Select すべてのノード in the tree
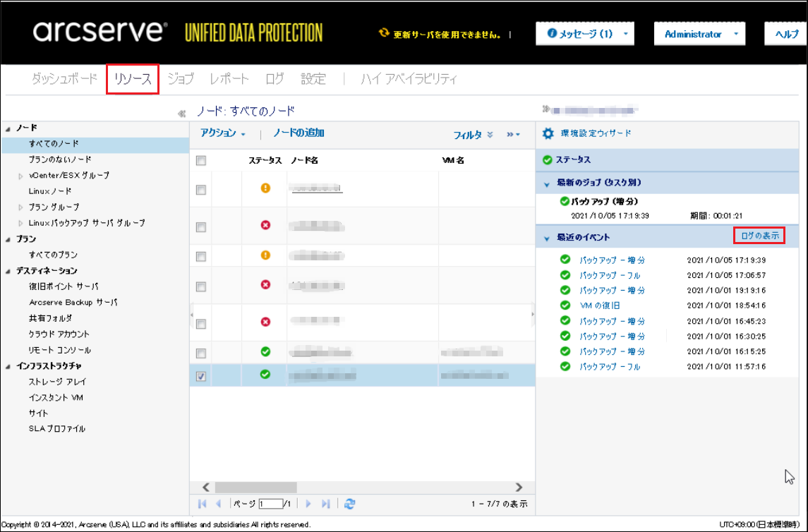Screen dimensions: 808x532 coord(54,144)
